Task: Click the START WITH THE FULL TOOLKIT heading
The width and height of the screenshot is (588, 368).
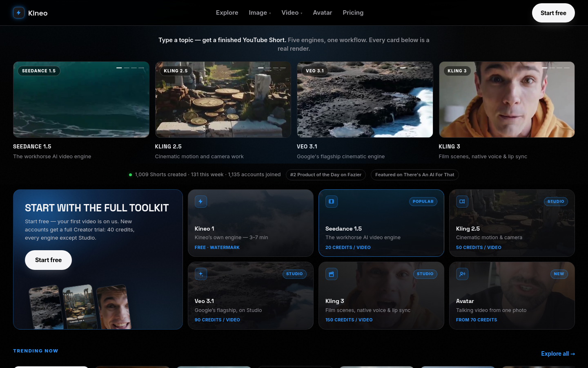Action: tap(97, 208)
